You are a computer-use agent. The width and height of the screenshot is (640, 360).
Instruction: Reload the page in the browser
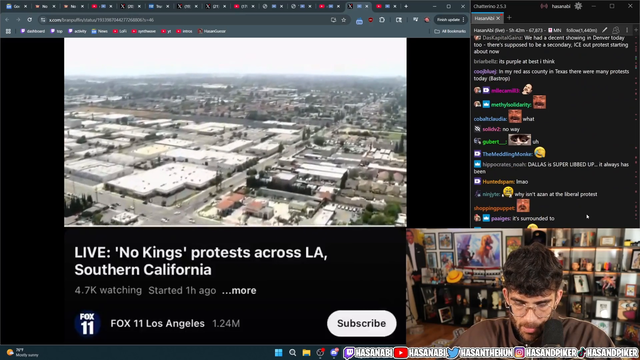[x=29, y=20]
